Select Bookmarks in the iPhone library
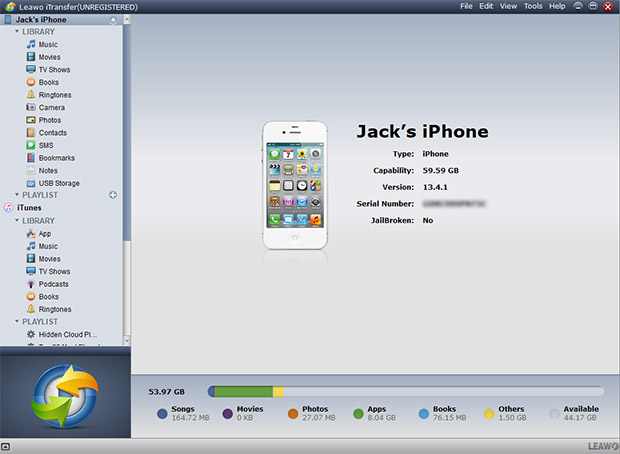 point(55,158)
